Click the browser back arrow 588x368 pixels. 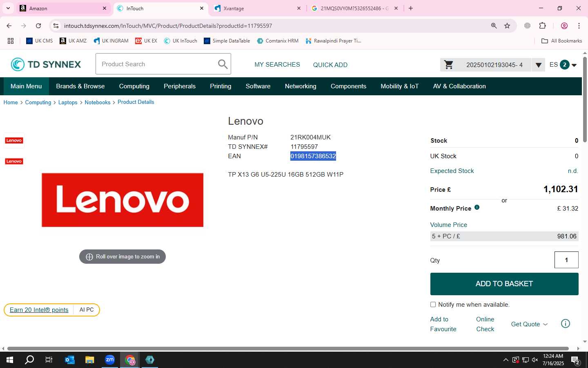click(x=9, y=26)
